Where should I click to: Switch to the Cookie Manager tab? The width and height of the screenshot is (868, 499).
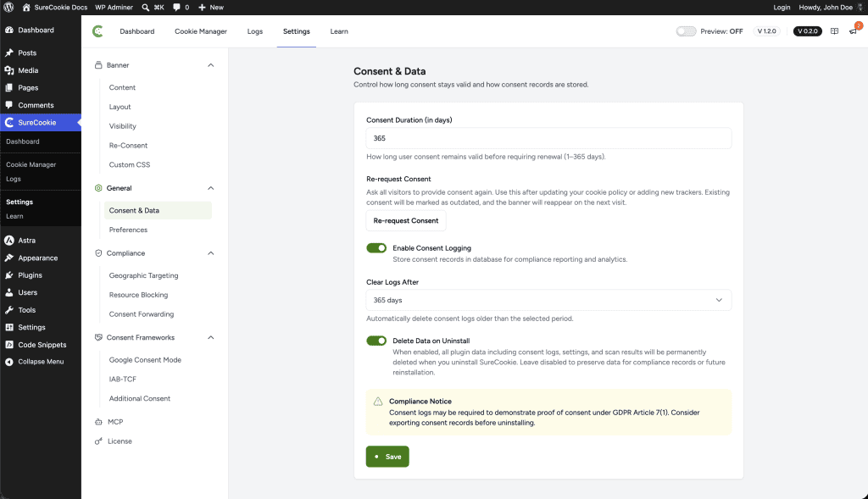[x=201, y=31]
